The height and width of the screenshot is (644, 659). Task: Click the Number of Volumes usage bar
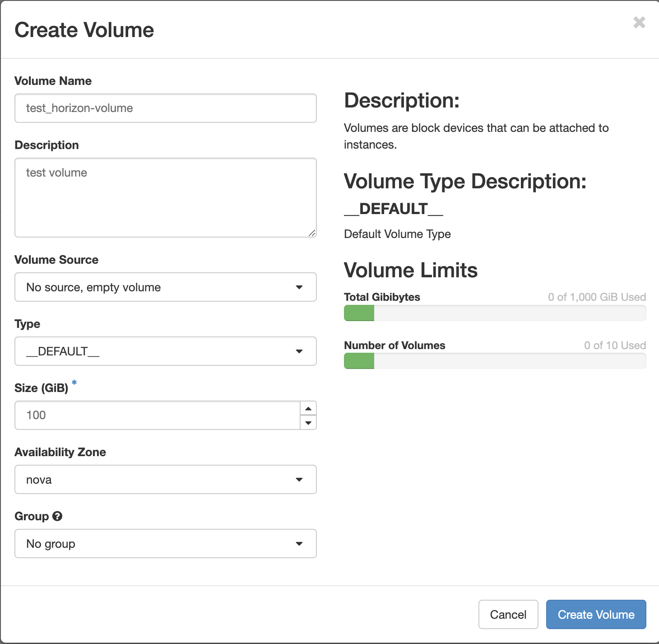tap(495, 361)
